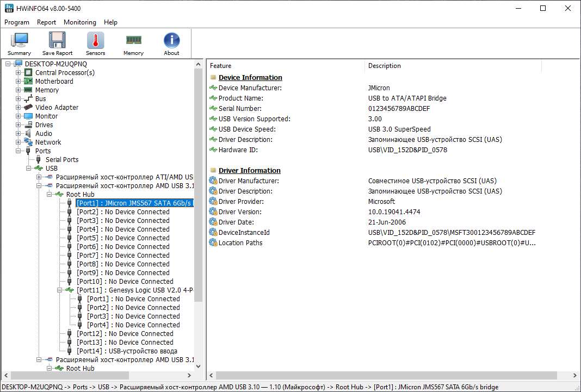Click the USB icon beside Device Manufacturer
This screenshot has height=392, width=581.
213,88
